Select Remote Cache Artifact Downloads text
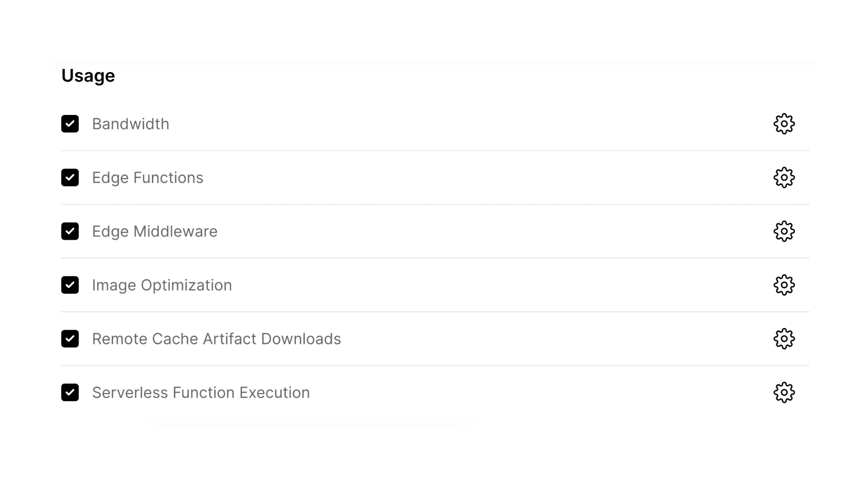Image resolution: width=868 pixels, height=488 pixels. (216, 338)
